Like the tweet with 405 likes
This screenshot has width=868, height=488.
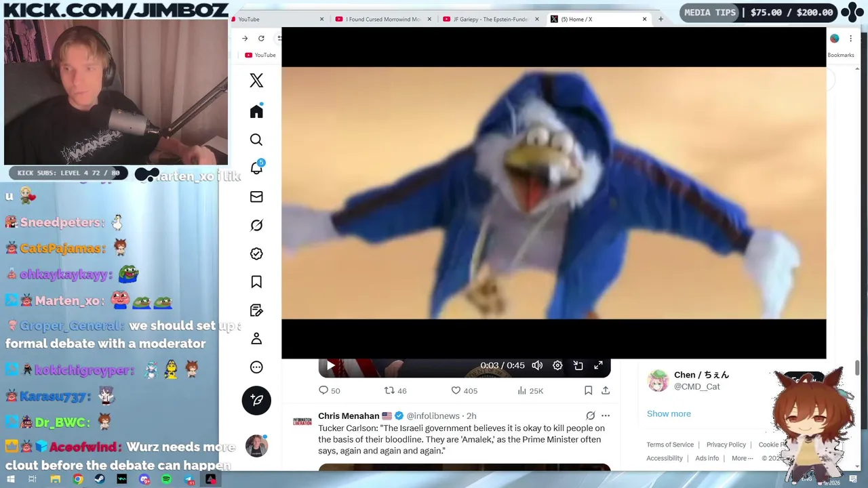click(x=465, y=390)
